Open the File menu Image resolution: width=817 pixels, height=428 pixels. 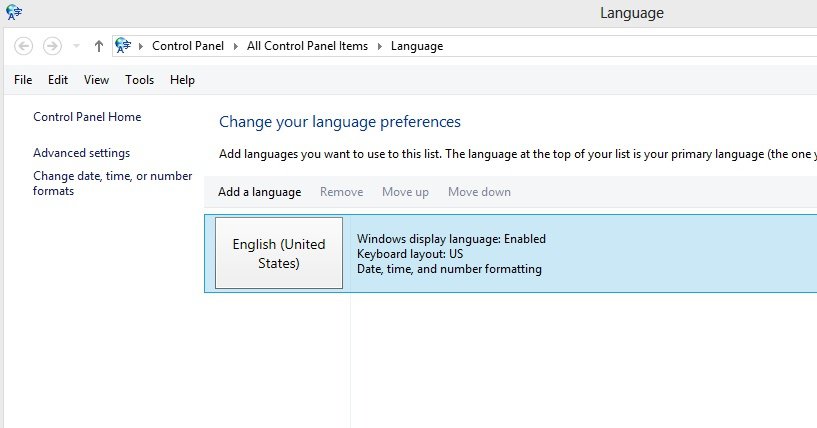coord(23,80)
